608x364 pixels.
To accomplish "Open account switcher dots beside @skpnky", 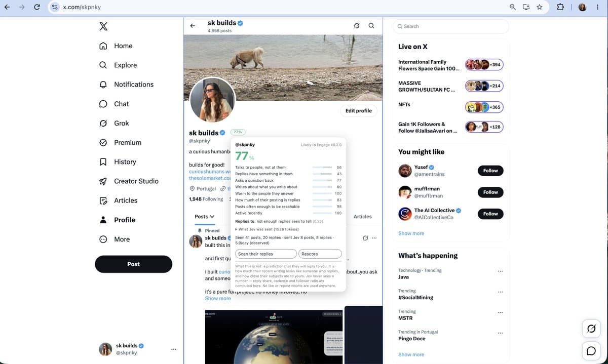I will pos(174,349).
